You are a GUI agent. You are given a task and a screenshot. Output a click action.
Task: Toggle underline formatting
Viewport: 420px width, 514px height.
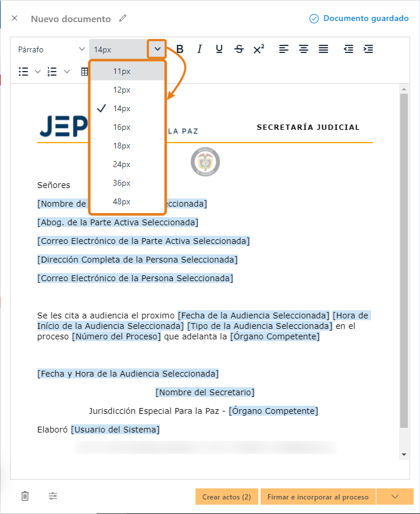[219, 49]
